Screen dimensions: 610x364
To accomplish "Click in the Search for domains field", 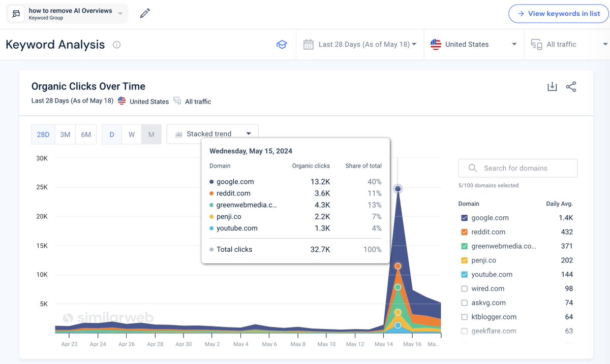I will click(518, 168).
